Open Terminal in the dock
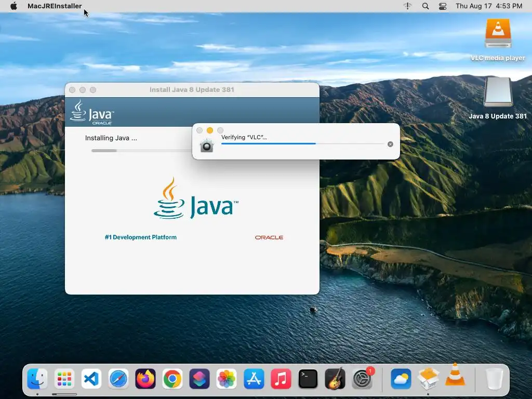Screen dimensions: 532x399 point(308,379)
